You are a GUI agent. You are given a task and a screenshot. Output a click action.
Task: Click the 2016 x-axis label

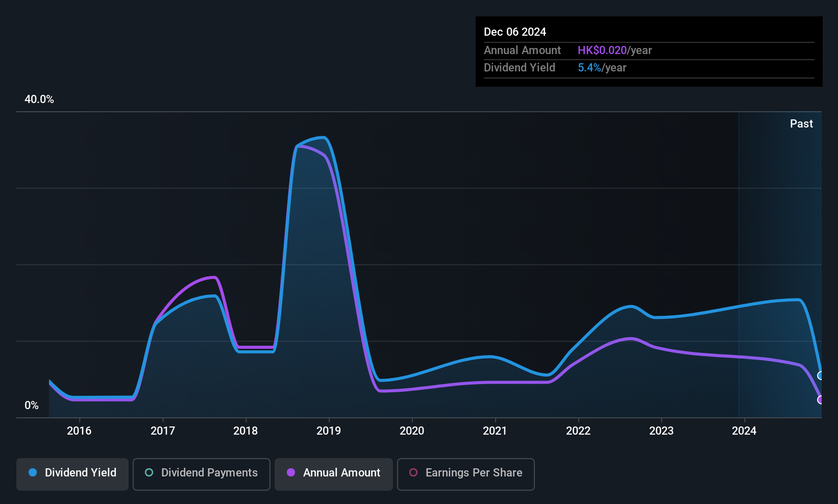pyautogui.click(x=79, y=431)
